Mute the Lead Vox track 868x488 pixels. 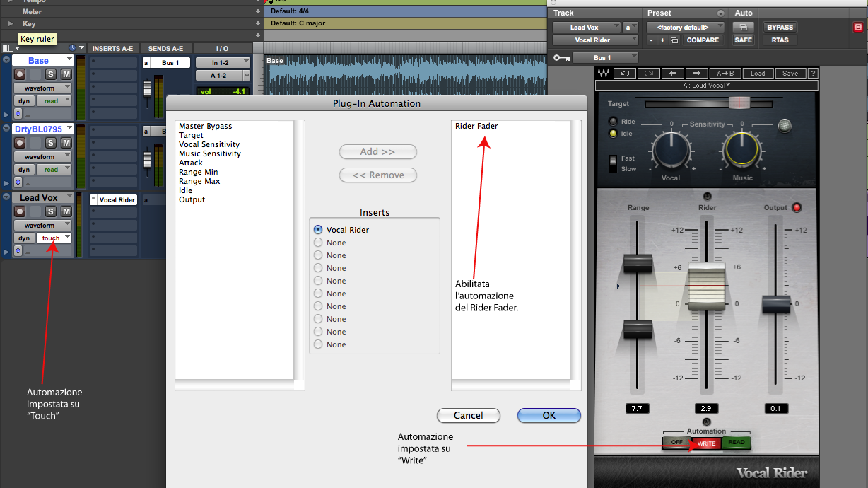click(66, 211)
